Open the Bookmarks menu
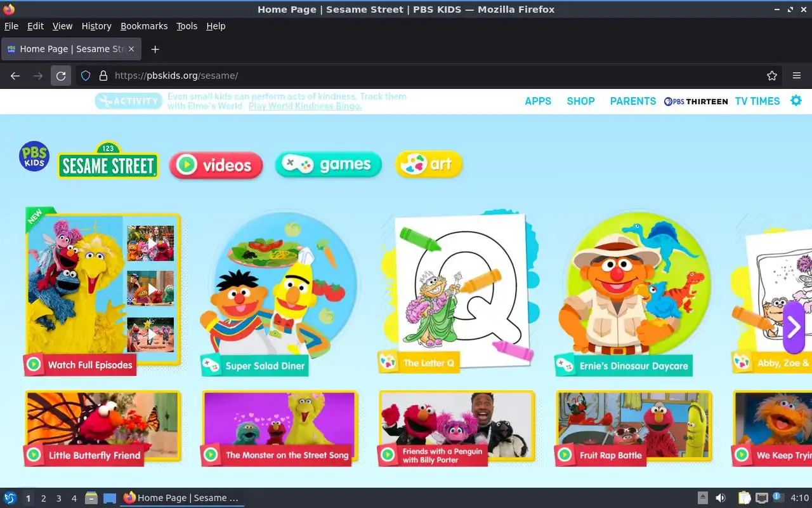This screenshot has width=812, height=508. point(144,26)
